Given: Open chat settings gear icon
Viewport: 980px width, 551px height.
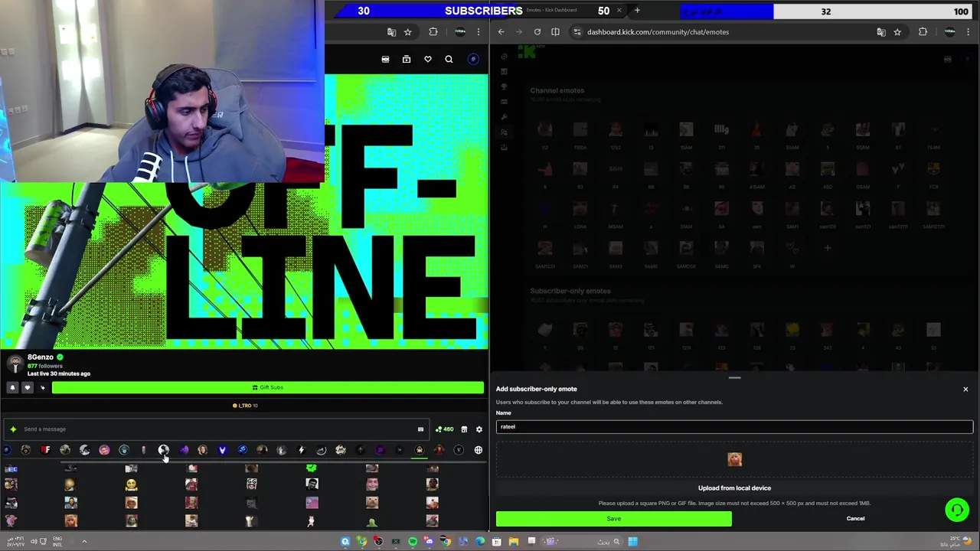Looking at the screenshot, I should (479, 429).
